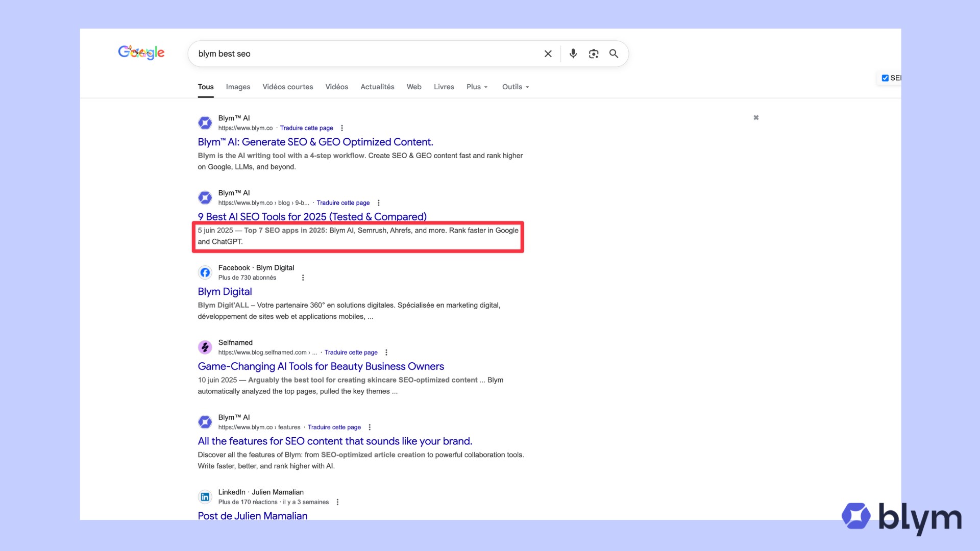Switch to the Images tab

(237, 87)
